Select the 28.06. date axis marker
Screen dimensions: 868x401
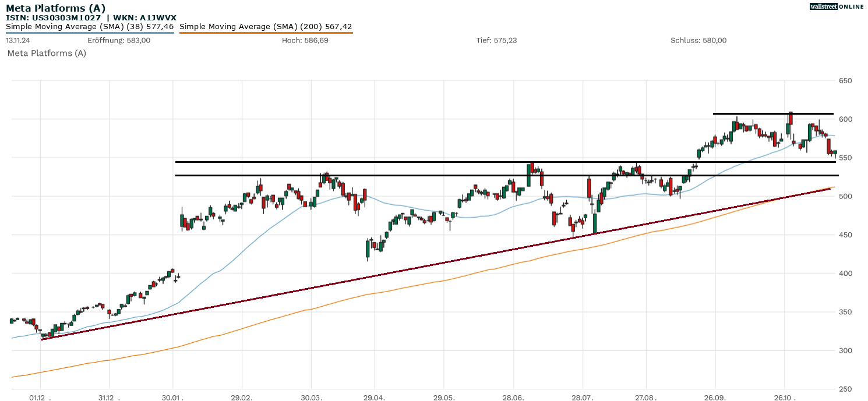click(513, 398)
